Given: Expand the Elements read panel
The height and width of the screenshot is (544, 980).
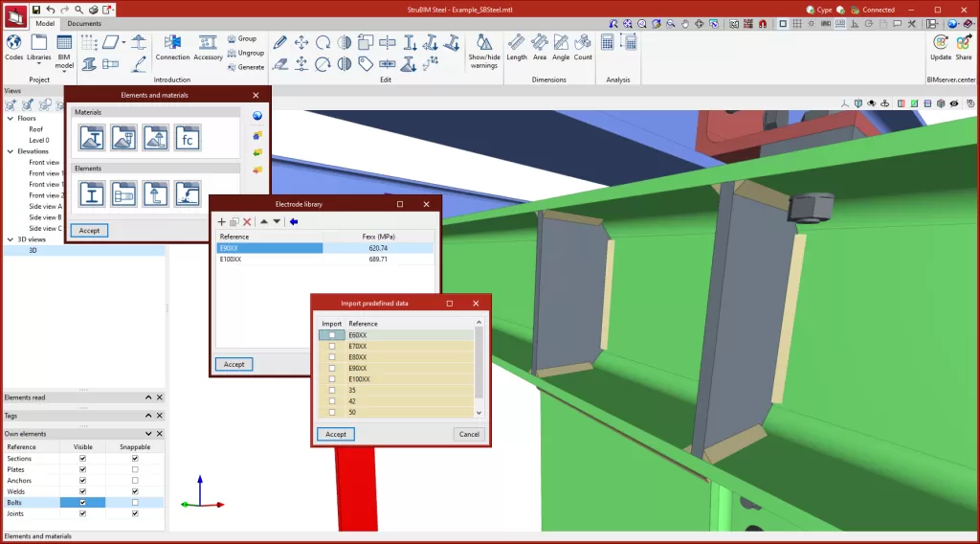Looking at the screenshot, I should 148,397.
